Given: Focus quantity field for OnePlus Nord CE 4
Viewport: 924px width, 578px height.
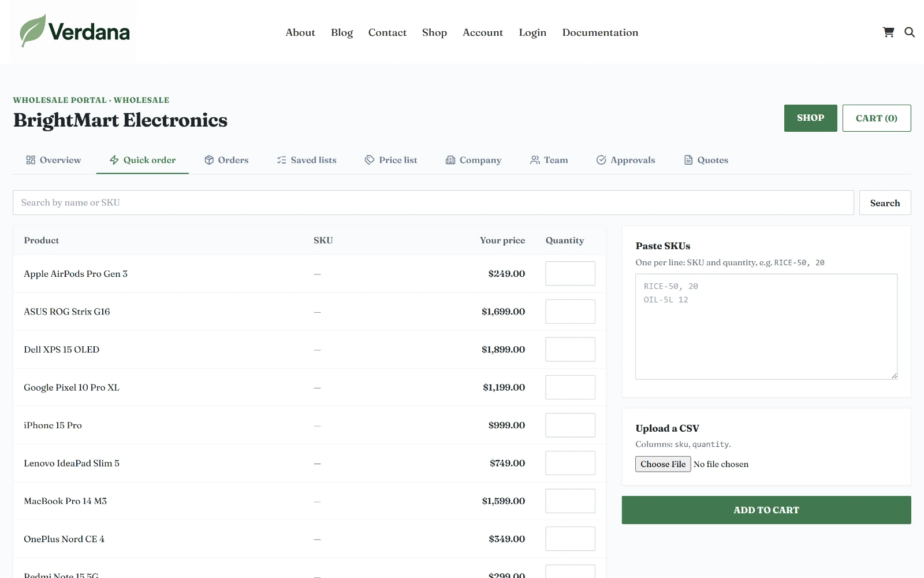Looking at the screenshot, I should (x=570, y=539).
